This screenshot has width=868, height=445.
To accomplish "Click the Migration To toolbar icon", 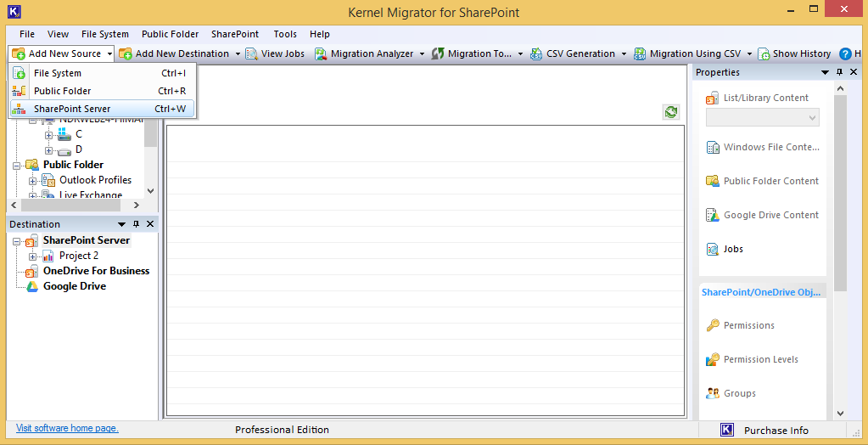I will [x=438, y=54].
